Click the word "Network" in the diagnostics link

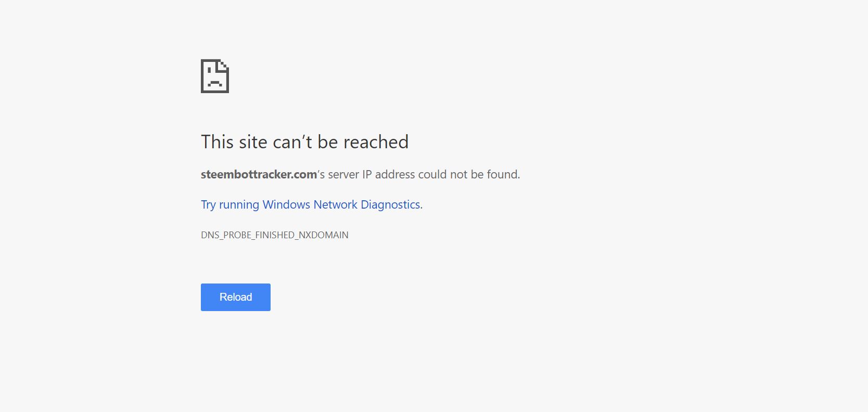coord(335,204)
